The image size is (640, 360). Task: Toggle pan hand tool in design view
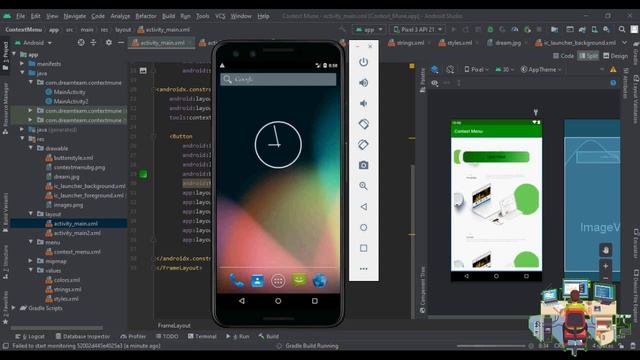pyautogui.click(x=606, y=249)
